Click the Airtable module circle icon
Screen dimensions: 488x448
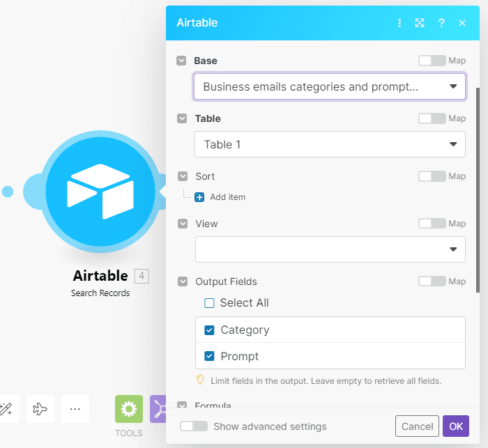coord(100,190)
